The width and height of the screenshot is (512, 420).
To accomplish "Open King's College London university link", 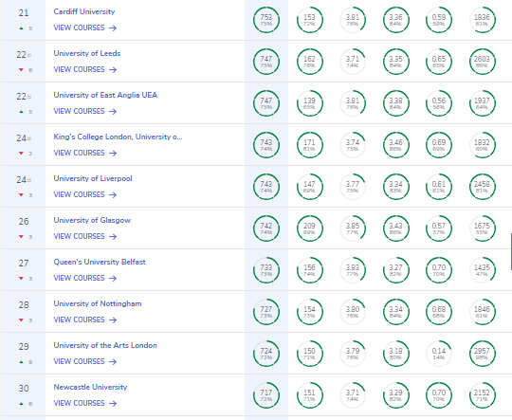I will click(119, 137).
